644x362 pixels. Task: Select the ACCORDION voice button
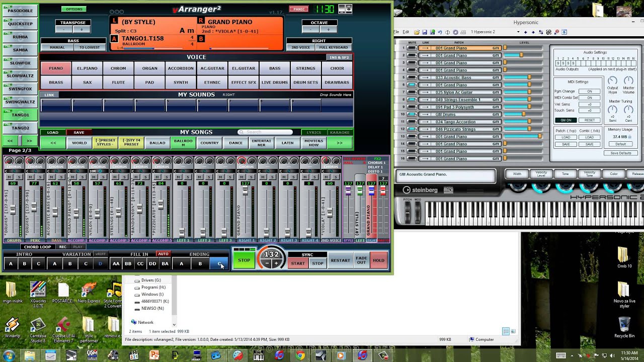coord(181,68)
